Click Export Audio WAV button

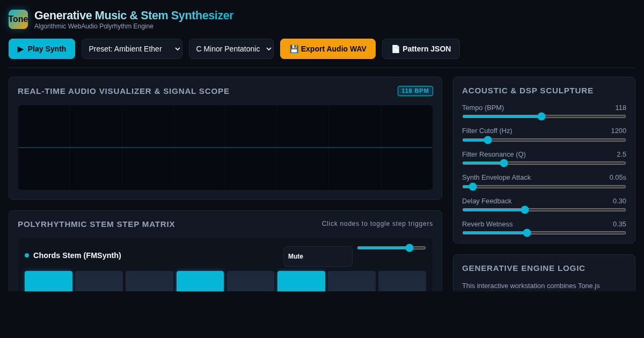328,49
